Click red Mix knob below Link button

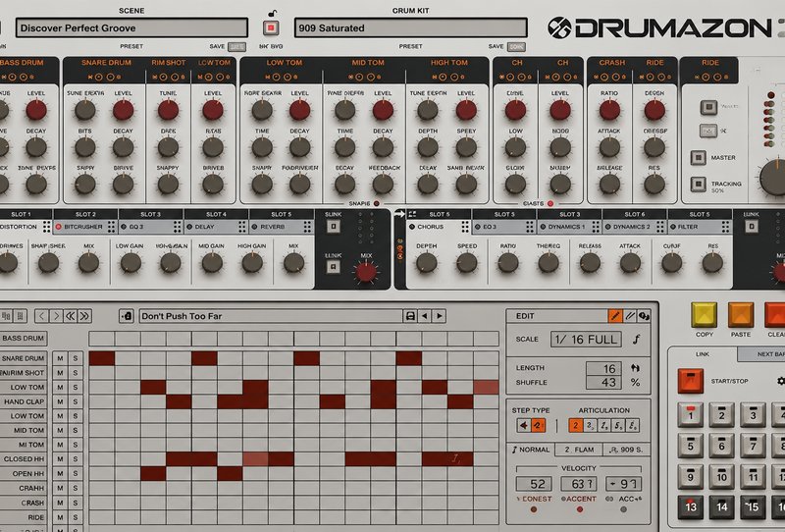366,272
